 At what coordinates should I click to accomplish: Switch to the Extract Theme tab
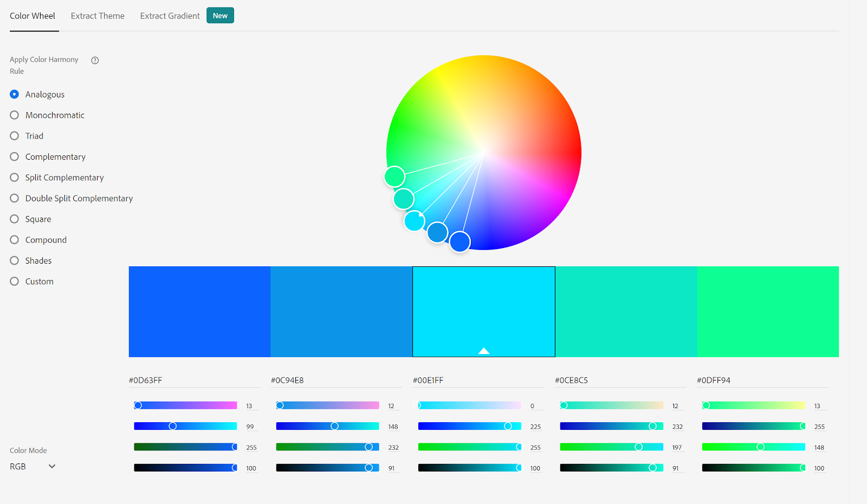click(98, 16)
